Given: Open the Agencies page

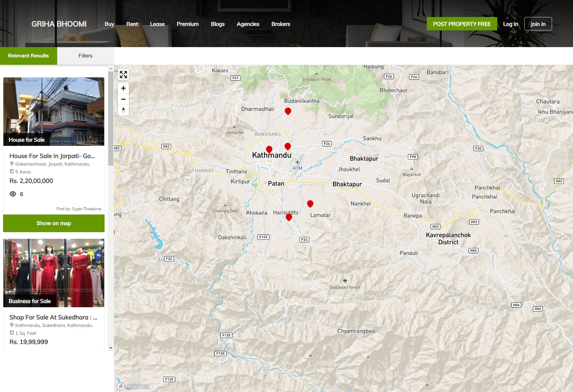Looking at the screenshot, I should 248,24.
